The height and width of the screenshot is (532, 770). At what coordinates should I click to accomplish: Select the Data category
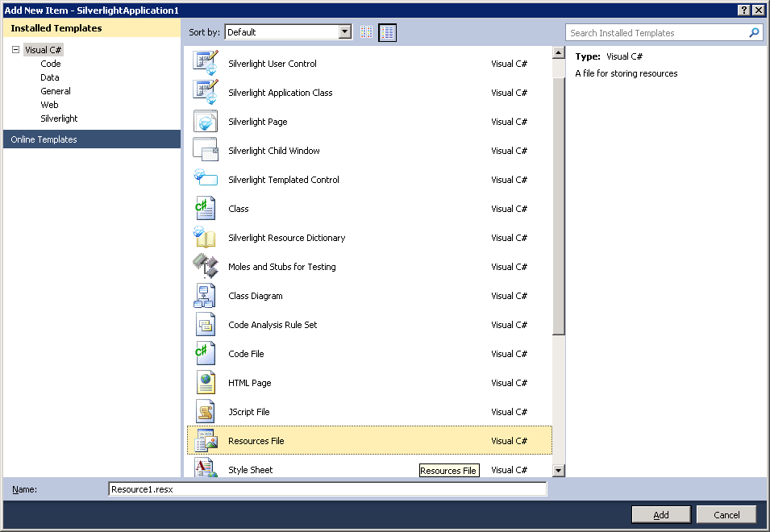[50, 77]
